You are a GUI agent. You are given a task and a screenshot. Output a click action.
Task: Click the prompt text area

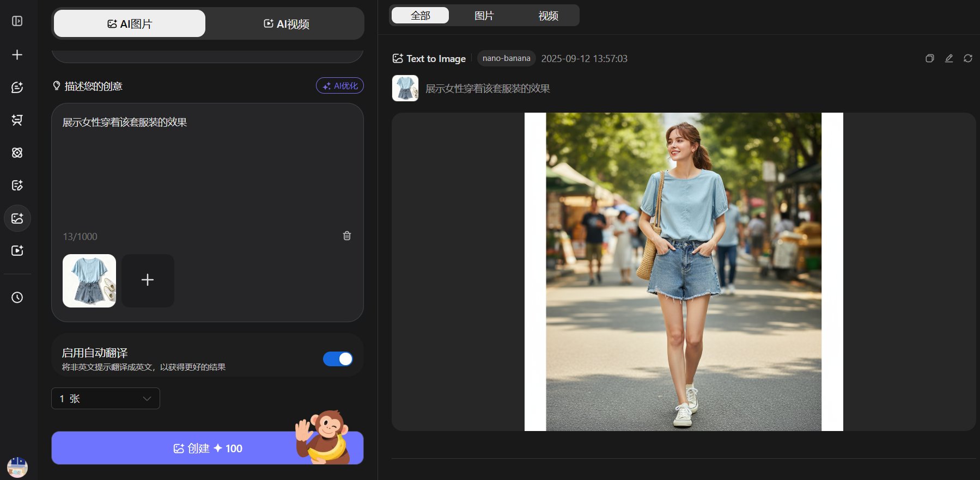208,171
